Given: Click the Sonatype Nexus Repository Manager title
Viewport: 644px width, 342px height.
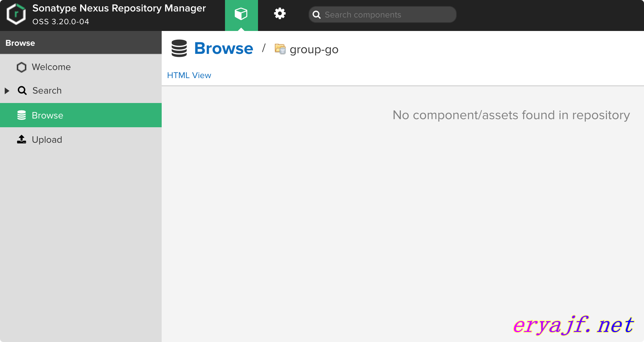Looking at the screenshot, I should (119, 8).
